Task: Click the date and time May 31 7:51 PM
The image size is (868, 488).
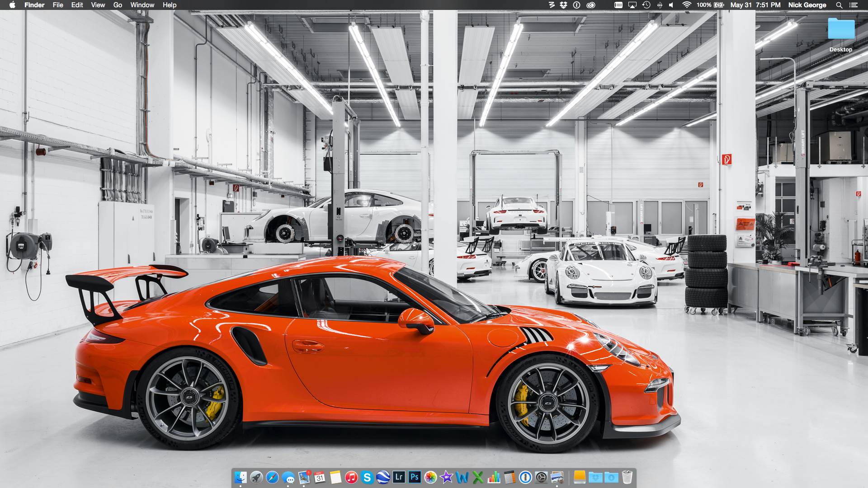Action: coord(755,5)
